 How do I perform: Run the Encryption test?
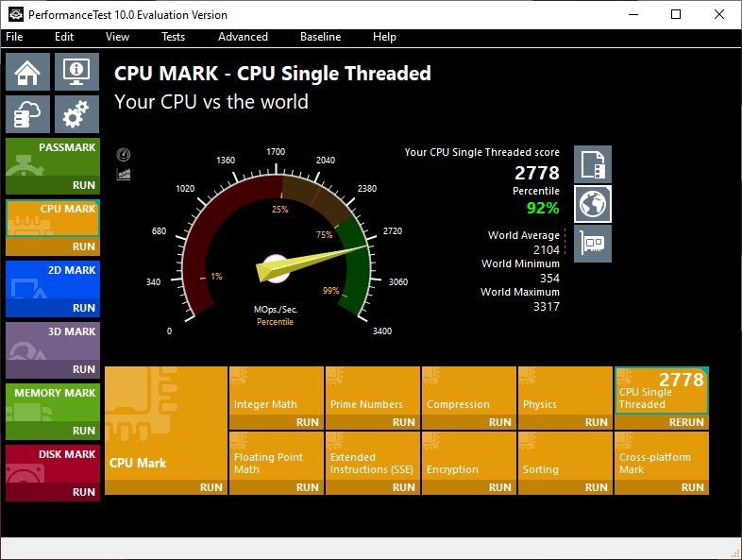pyautogui.click(x=469, y=487)
